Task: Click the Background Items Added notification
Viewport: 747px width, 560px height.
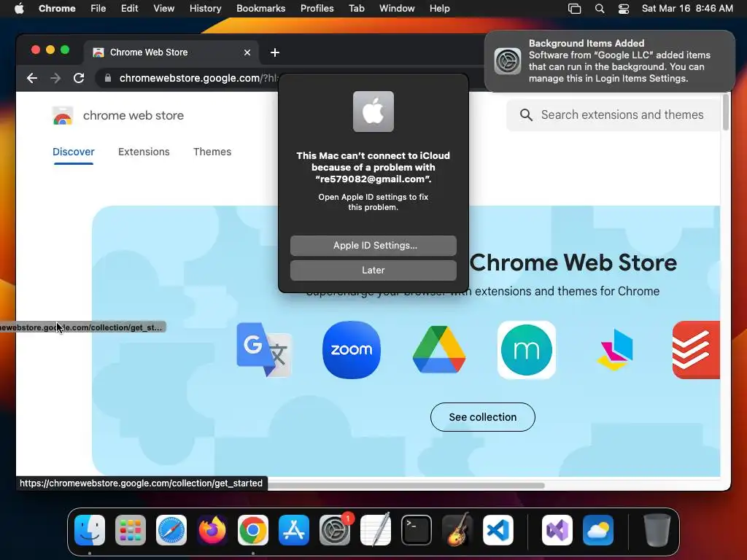Action: coord(609,61)
